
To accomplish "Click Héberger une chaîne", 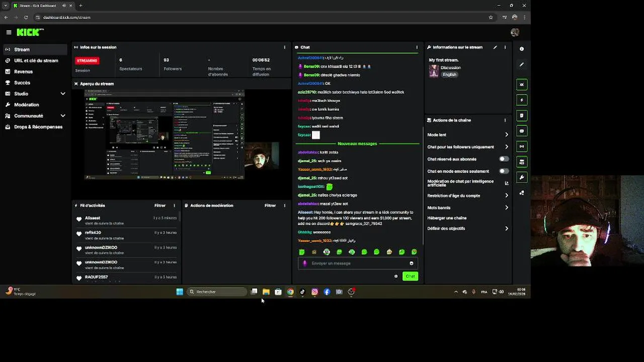I will pos(447,218).
